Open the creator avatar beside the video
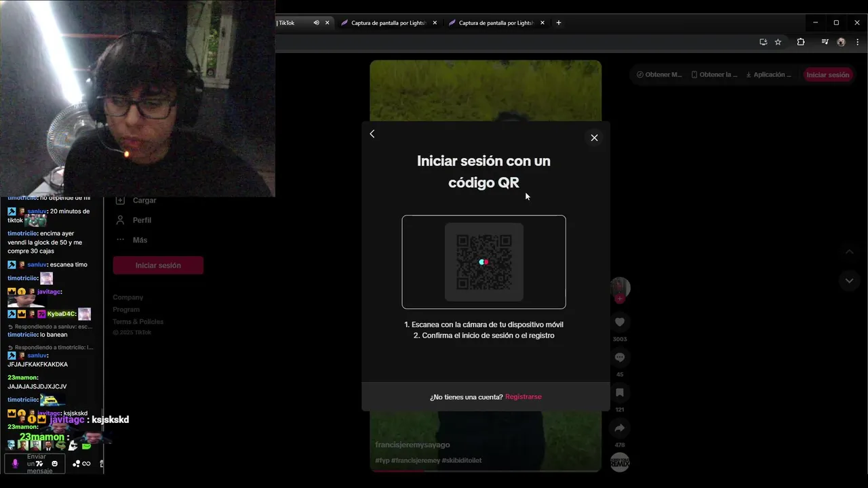Screen dimensions: 868x488 [x=620, y=287]
